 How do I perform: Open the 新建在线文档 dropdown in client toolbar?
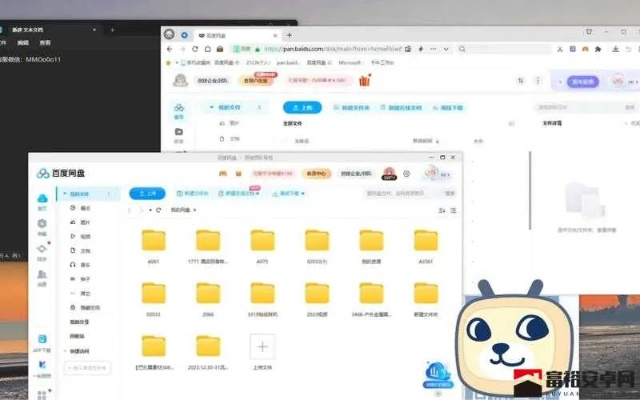click(258, 193)
